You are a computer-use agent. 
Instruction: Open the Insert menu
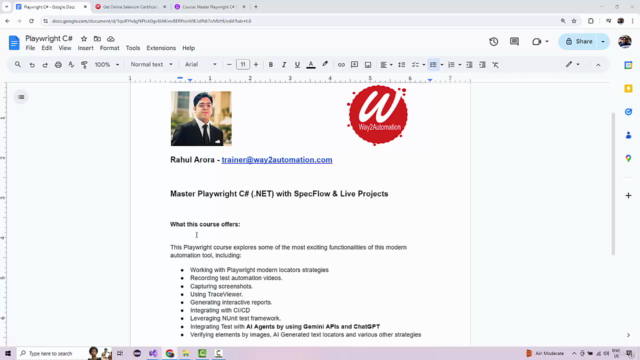tap(85, 48)
